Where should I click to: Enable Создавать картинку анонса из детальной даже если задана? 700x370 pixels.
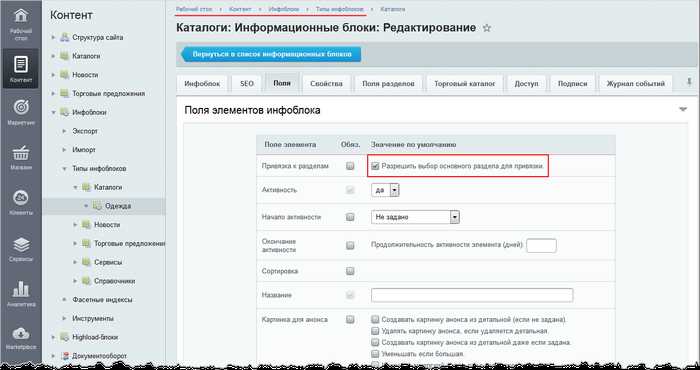[x=375, y=342]
